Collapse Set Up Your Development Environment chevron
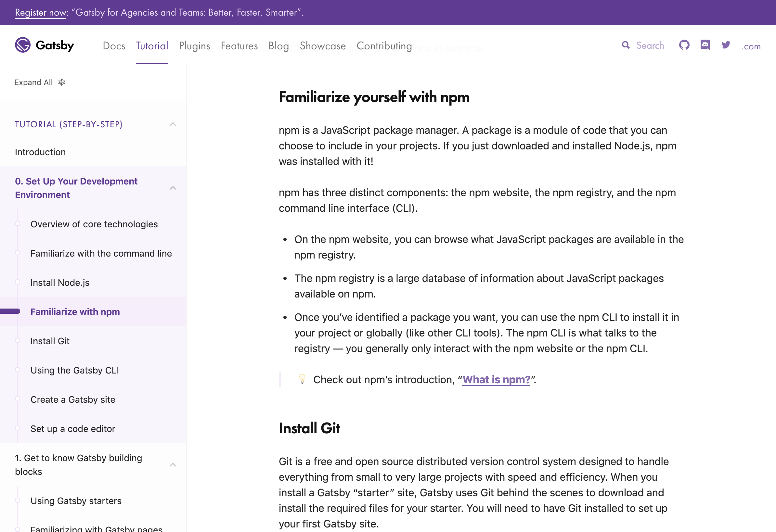Screen dimensions: 776x532 (173, 188)
